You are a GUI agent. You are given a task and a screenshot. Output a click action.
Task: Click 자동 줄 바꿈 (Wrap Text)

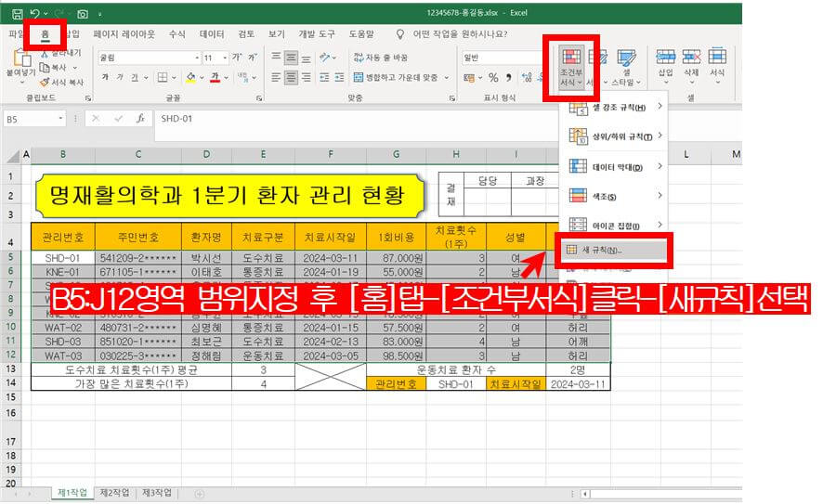click(381, 58)
